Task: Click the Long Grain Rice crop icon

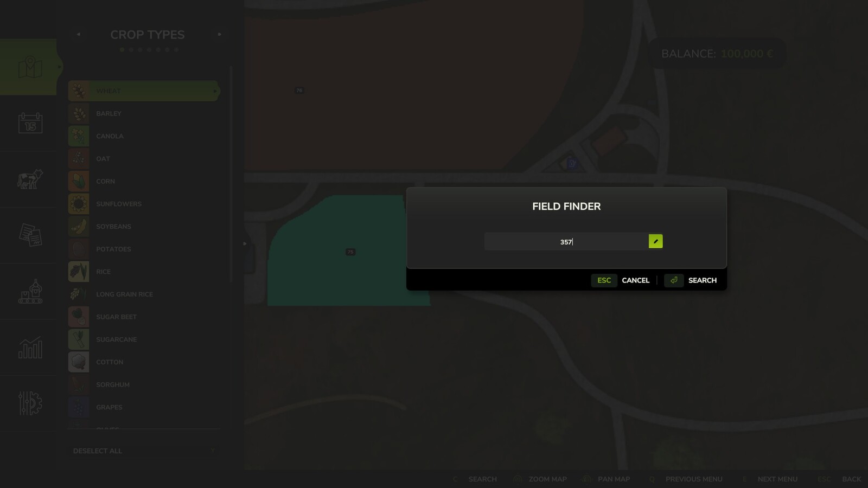Action: coord(79,294)
